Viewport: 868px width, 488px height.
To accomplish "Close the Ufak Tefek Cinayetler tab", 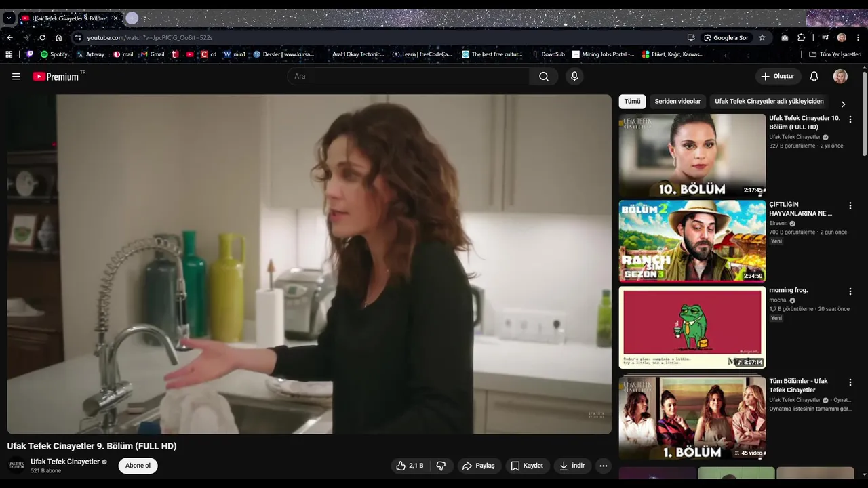I will pos(115,18).
